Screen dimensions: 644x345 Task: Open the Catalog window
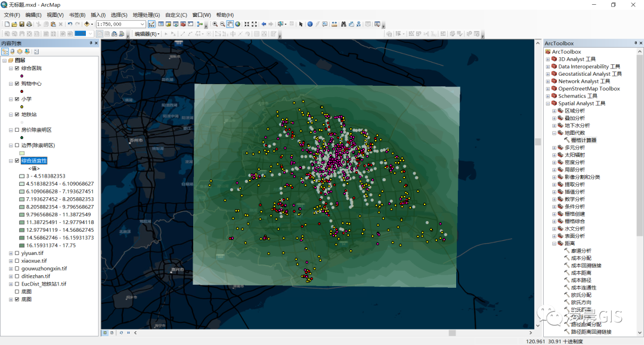coord(168,24)
